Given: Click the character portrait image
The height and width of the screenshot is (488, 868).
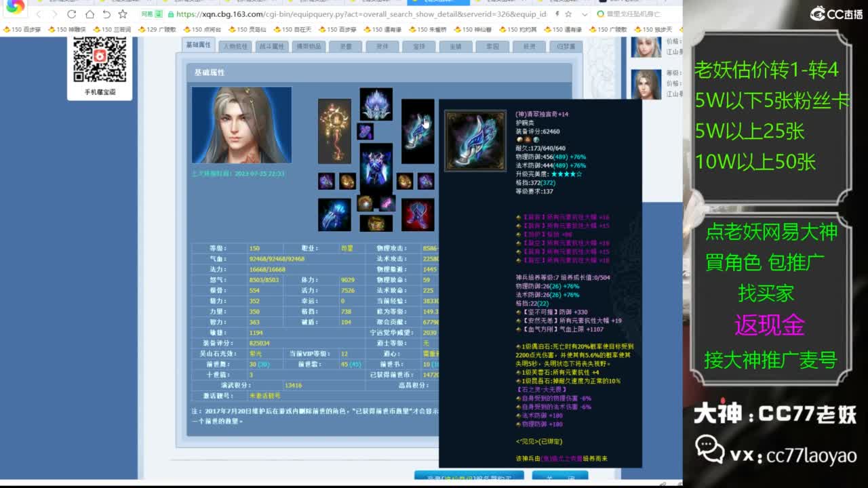Looking at the screenshot, I should pos(241,125).
